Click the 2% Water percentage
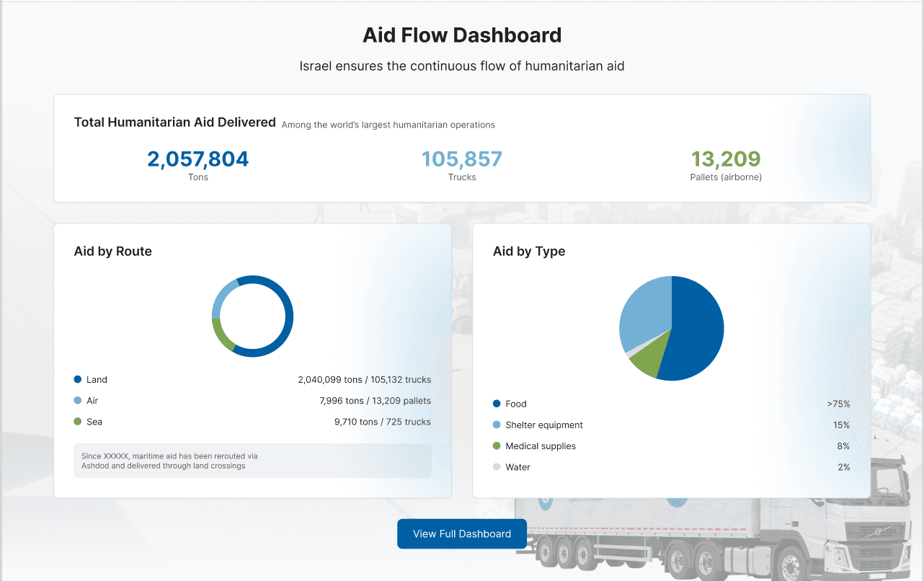This screenshot has height=581, width=924. click(x=843, y=467)
